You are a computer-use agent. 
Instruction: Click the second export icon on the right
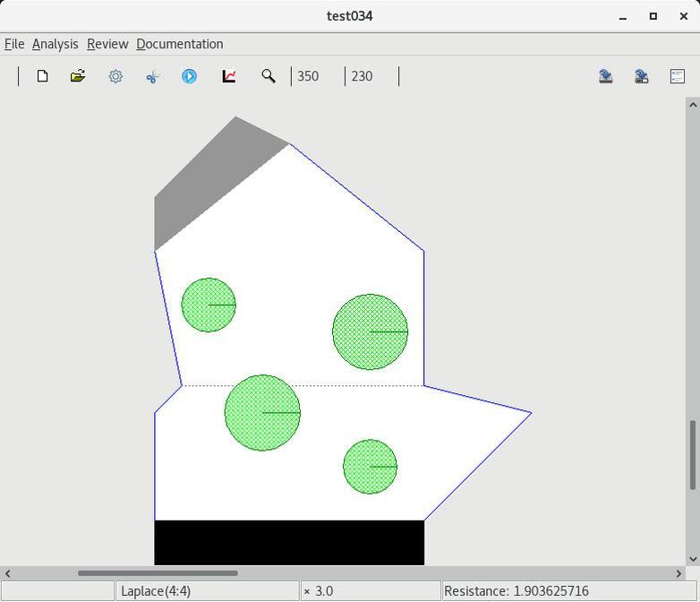(x=641, y=76)
